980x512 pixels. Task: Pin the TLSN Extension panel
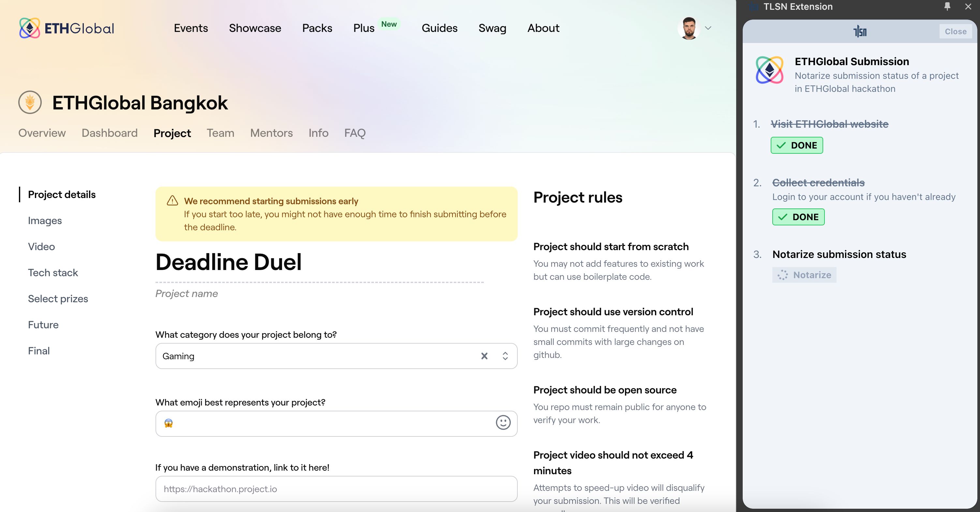point(947,7)
